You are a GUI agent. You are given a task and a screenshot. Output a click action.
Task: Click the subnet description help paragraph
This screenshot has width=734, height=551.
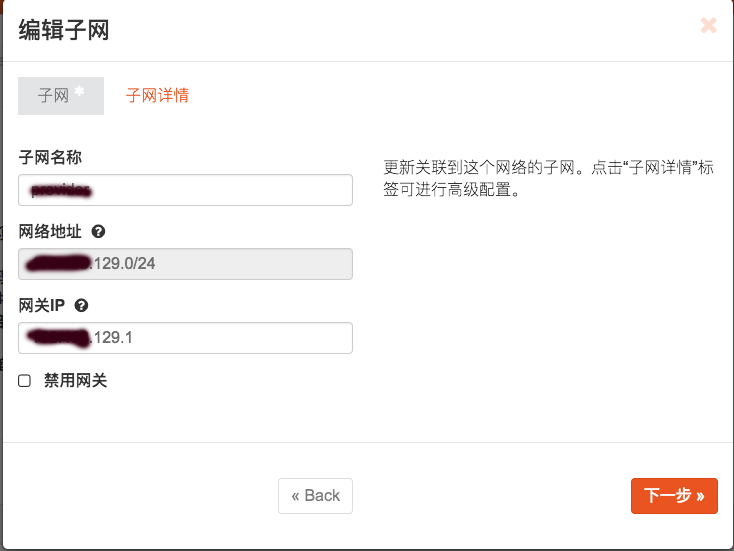tap(548, 178)
